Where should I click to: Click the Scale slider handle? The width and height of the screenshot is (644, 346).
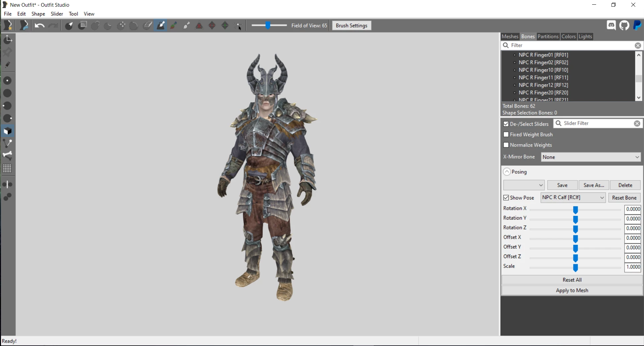tap(575, 268)
